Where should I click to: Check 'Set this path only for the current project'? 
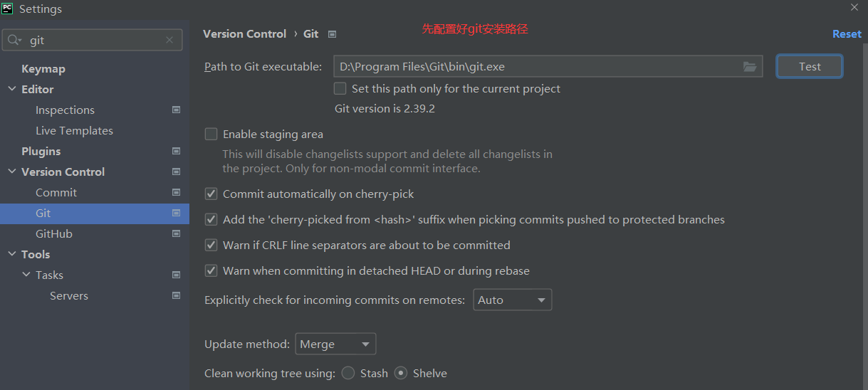(340, 89)
